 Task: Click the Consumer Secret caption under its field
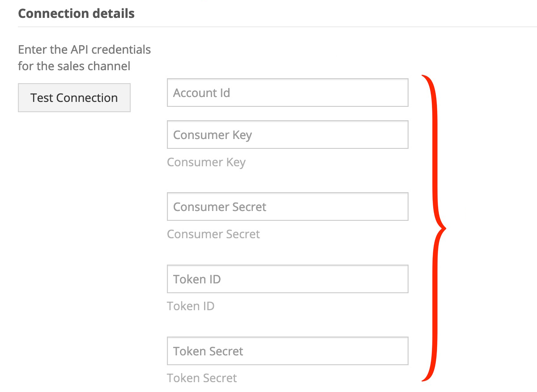point(213,234)
